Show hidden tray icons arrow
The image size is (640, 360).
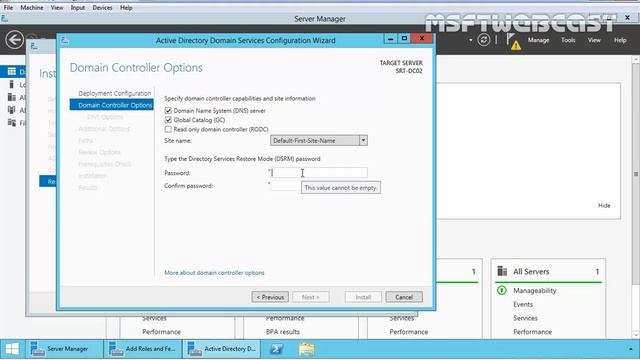point(631,349)
